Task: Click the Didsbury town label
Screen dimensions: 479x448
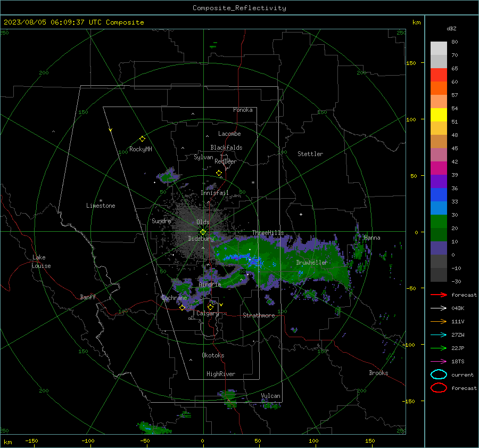Action: pyautogui.click(x=201, y=239)
